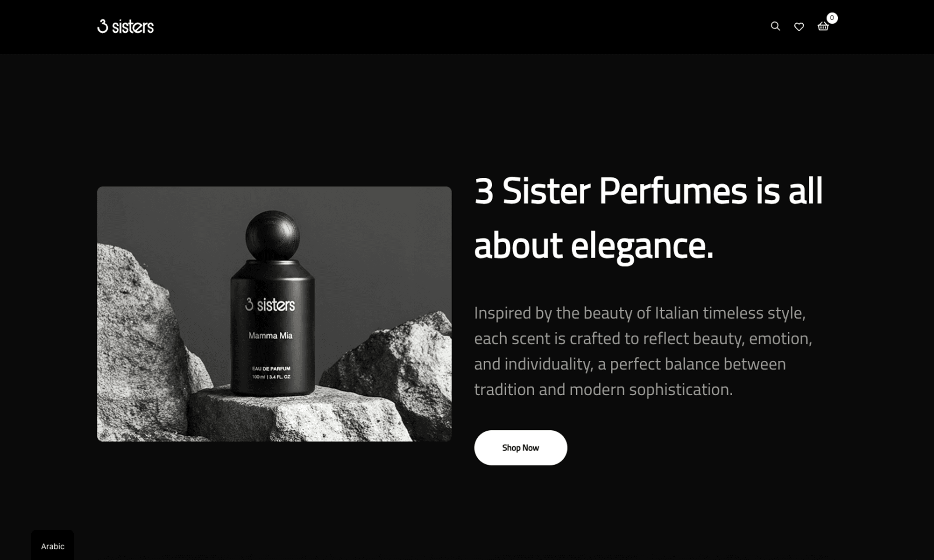Switch language with the Arabic button
The image size is (934, 560).
(52, 546)
